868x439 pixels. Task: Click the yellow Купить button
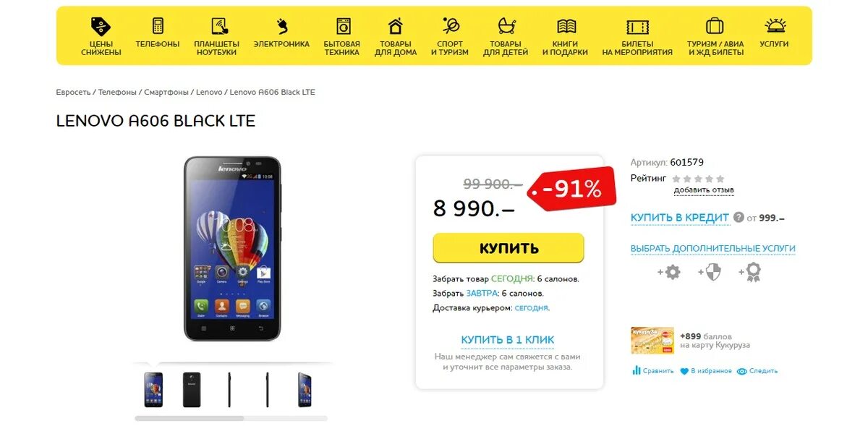pos(509,248)
